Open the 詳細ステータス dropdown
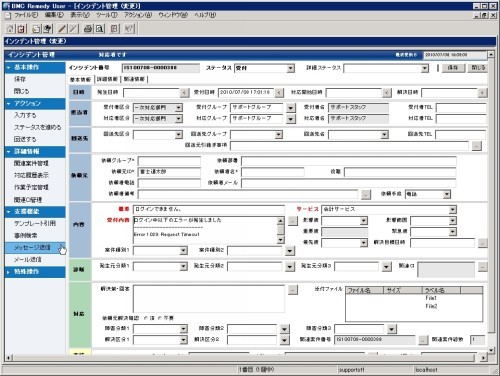 (x=424, y=68)
